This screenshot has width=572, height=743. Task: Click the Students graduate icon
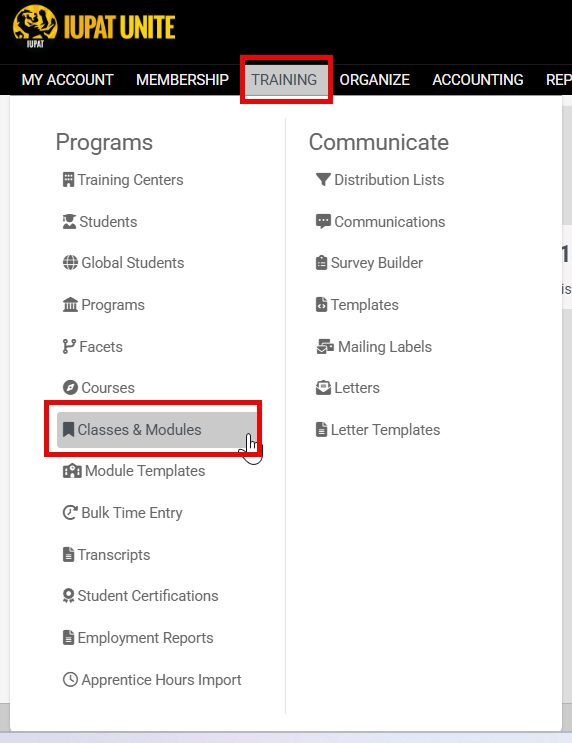[69, 222]
